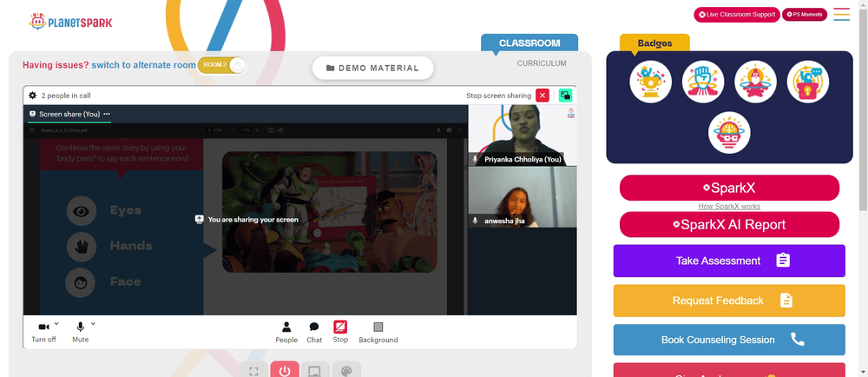
Task: Open Screen share (You) three-dot menu
Action: coord(106,114)
